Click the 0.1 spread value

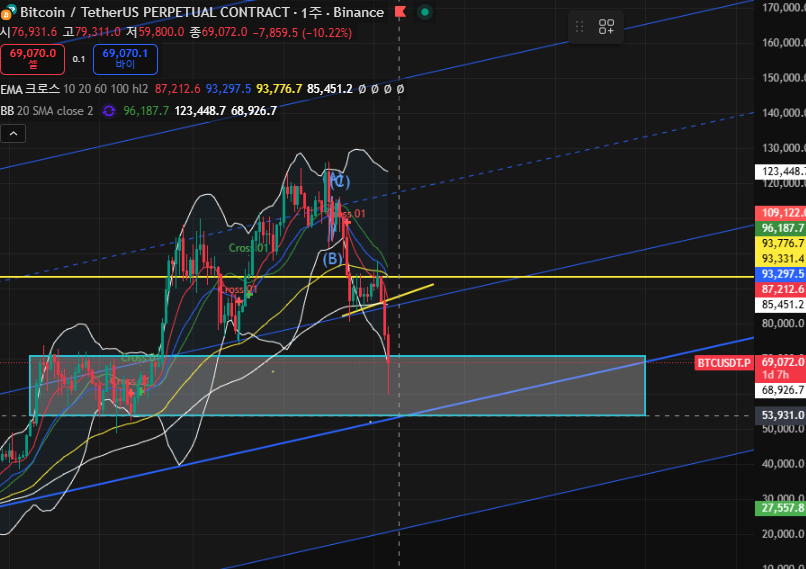click(x=79, y=59)
